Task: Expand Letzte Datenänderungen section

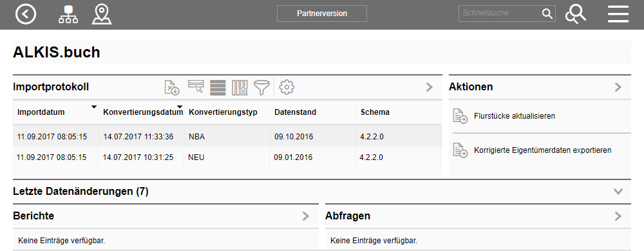Action: [618, 192]
